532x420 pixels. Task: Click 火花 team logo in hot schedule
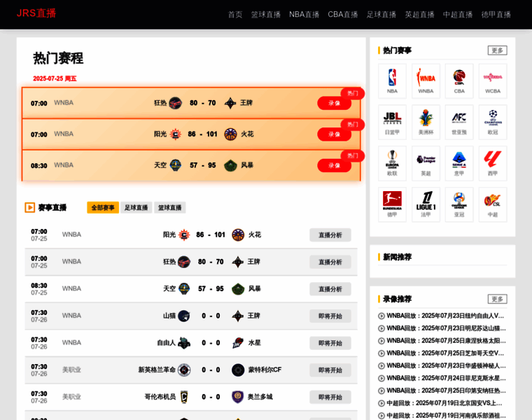click(230, 134)
